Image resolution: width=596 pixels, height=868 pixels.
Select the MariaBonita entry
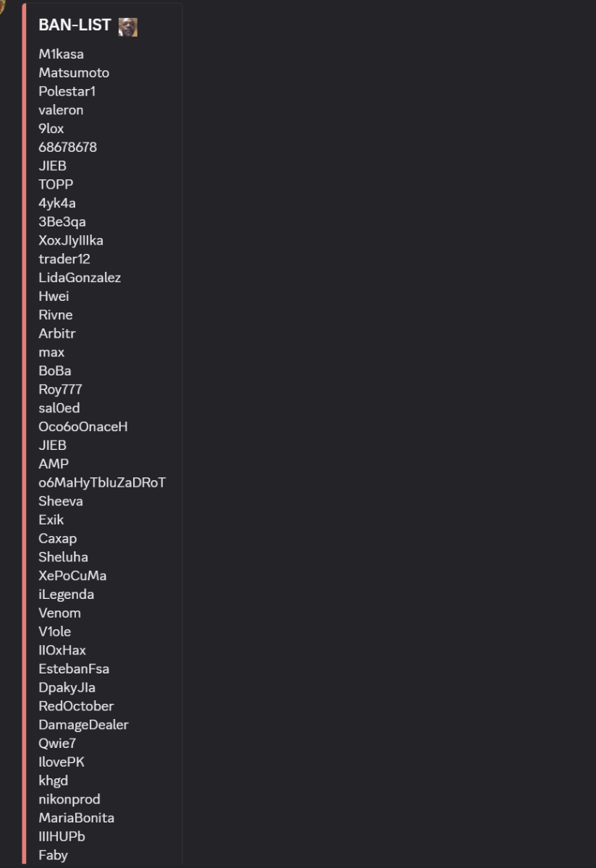coord(76,818)
